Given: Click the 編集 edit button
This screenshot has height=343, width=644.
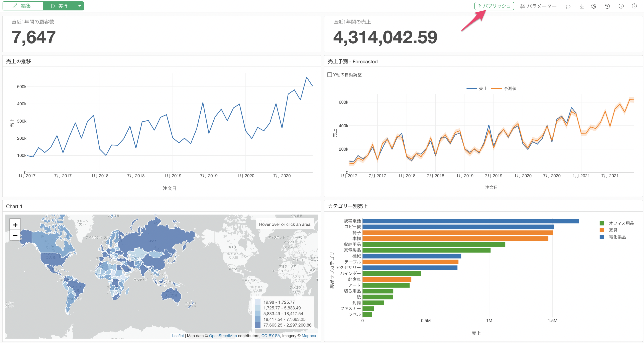Looking at the screenshot, I should pos(23,6).
